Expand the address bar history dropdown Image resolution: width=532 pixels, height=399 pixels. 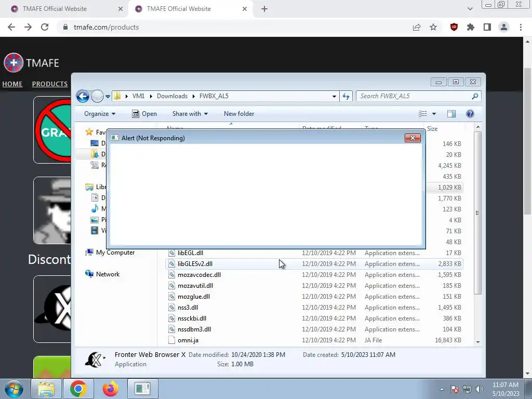[334, 96]
